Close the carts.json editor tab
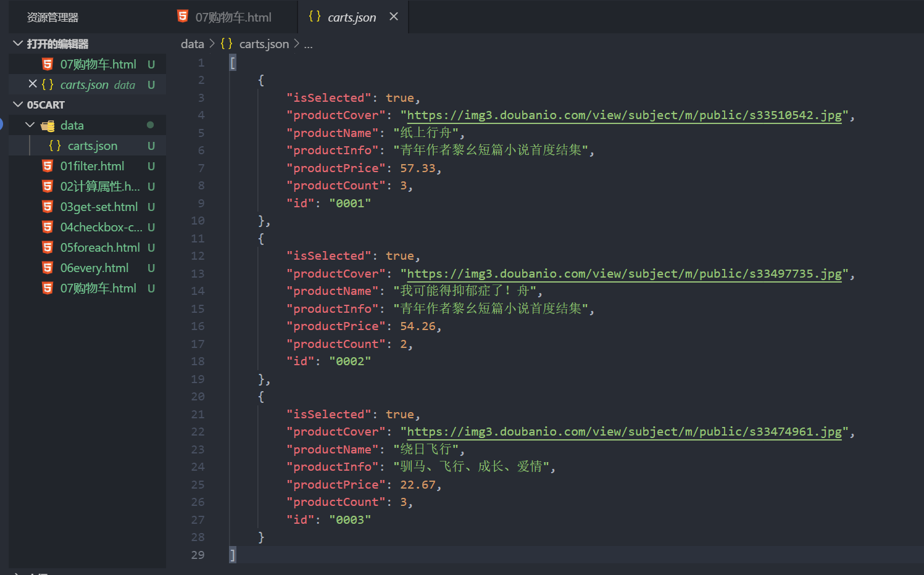This screenshot has width=924, height=575. coord(394,17)
